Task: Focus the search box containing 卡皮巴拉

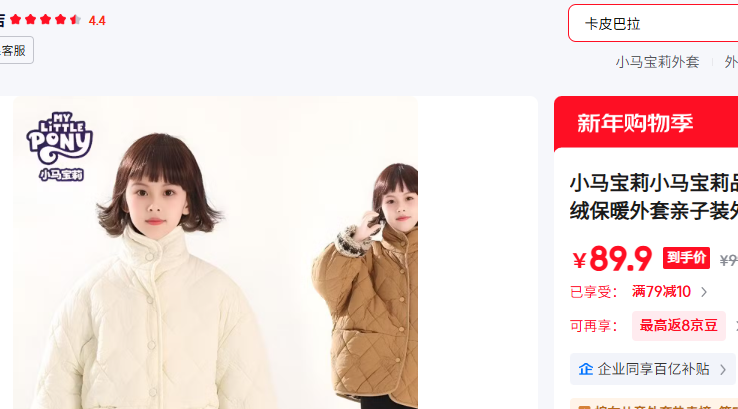Action: pyautogui.click(x=653, y=24)
